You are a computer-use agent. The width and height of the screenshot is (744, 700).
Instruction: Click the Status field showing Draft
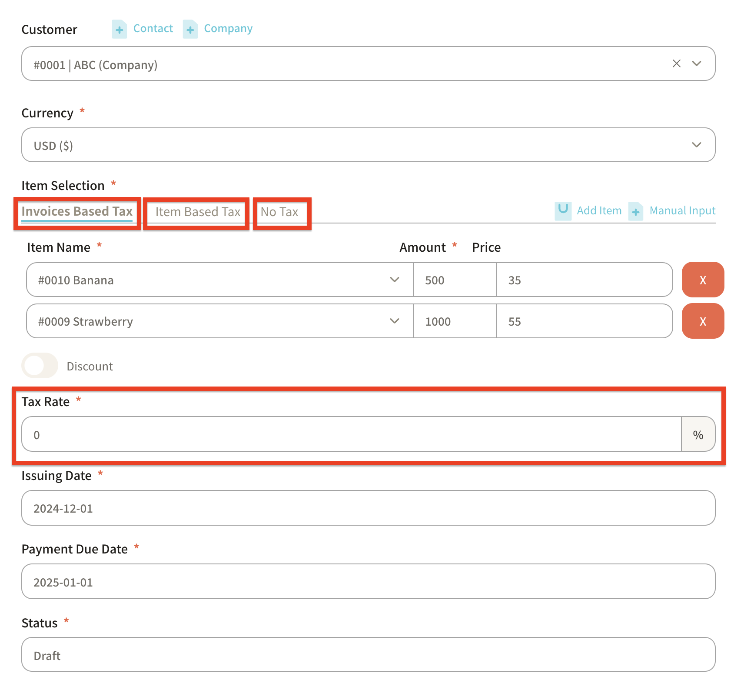(368, 655)
